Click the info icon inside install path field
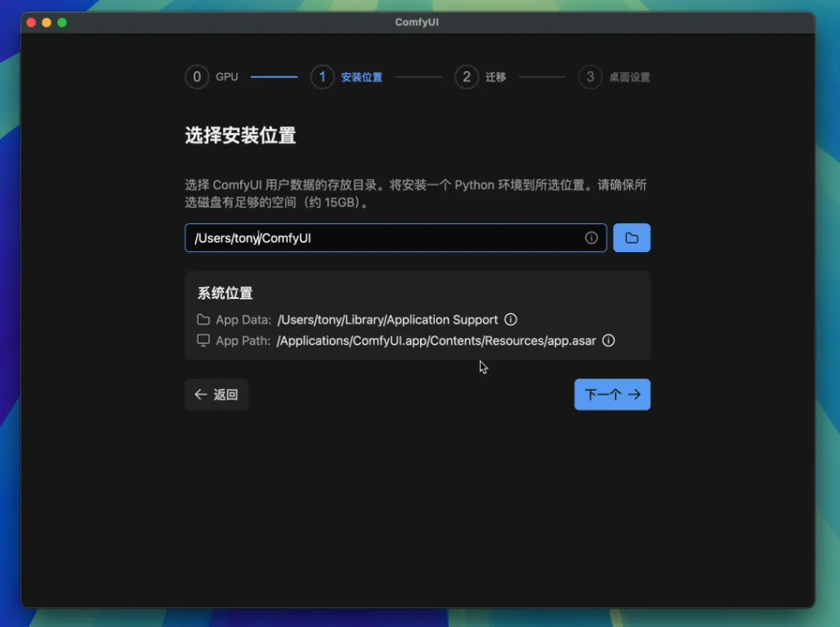The height and width of the screenshot is (627, 840). (591, 237)
